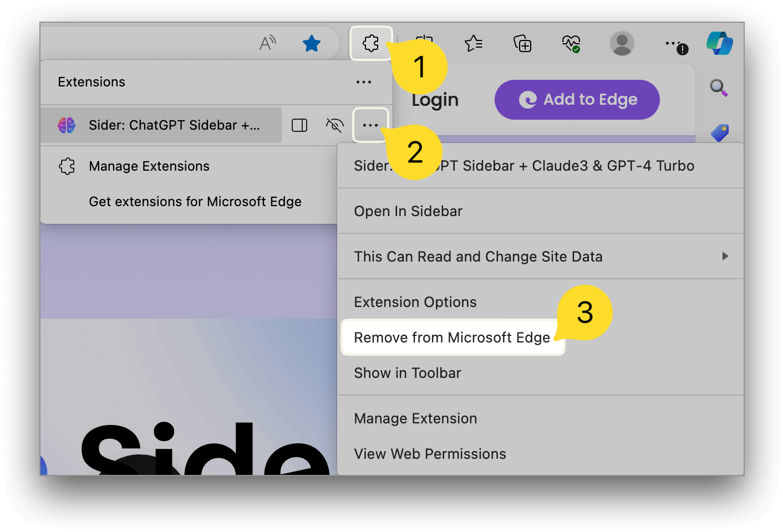The width and height of the screenshot is (783, 532).
Task: Click the Read Aloud icon
Action: pyautogui.click(x=268, y=43)
